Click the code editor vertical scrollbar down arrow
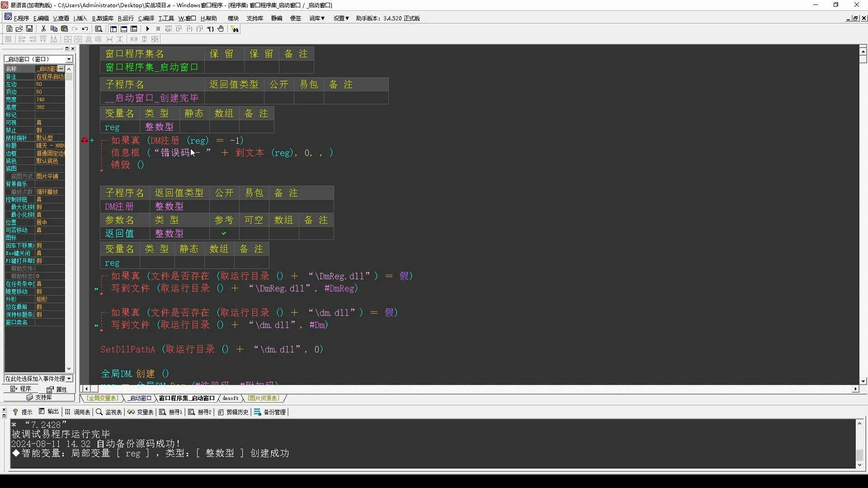868x488 pixels. click(x=863, y=381)
